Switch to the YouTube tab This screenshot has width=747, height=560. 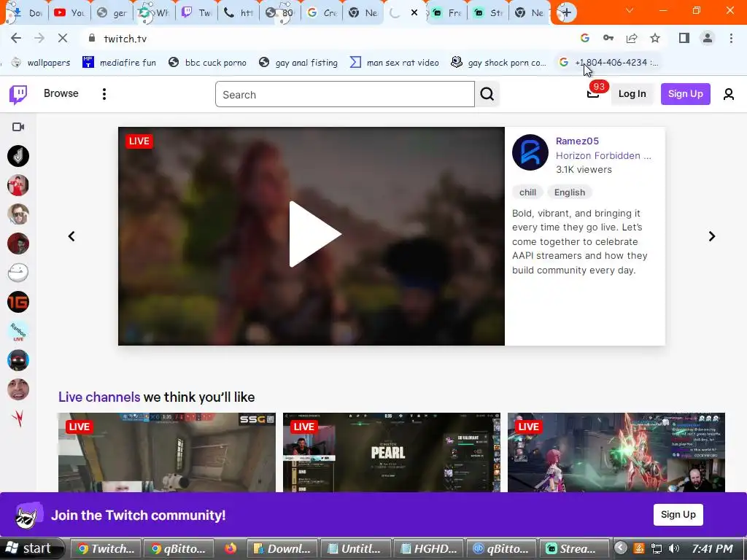[69, 13]
